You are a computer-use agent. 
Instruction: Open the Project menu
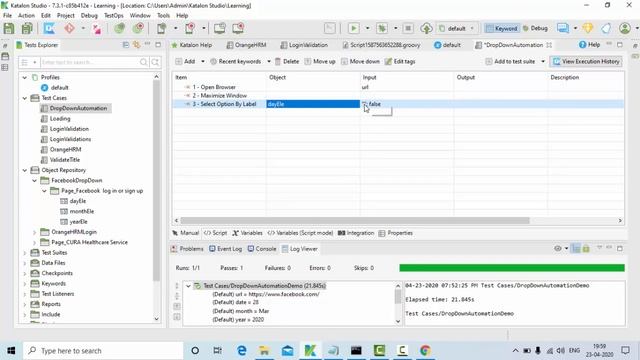[66, 16]
